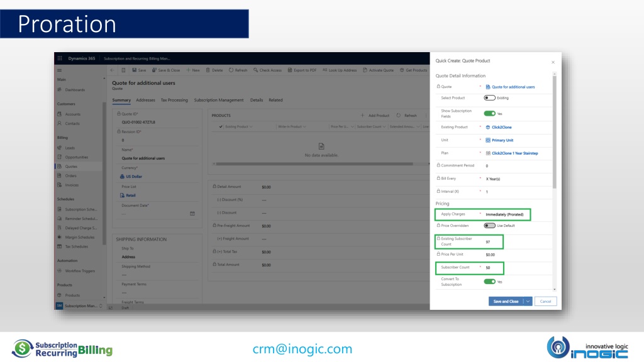Select all rows checkmark in Products grid
This screenshot has height=362, width=644.
221,127
